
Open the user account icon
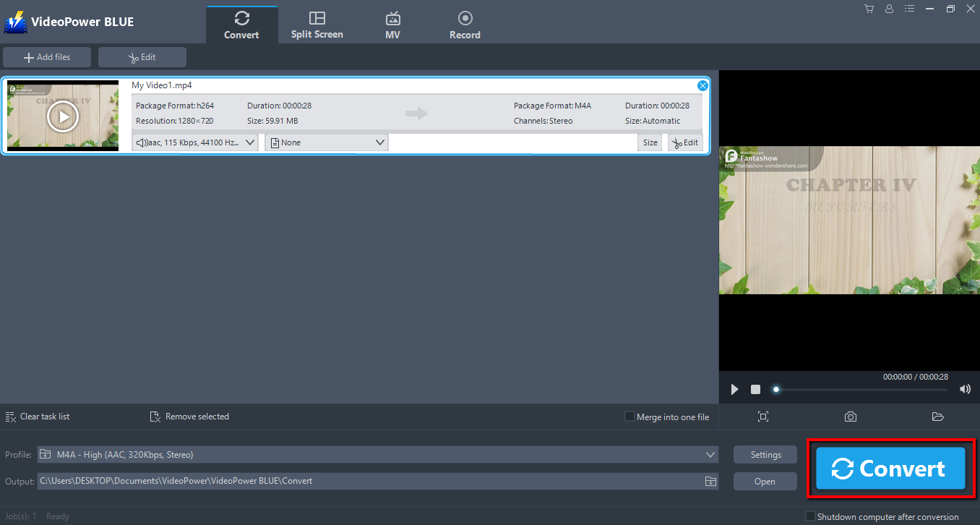point(889,9)
